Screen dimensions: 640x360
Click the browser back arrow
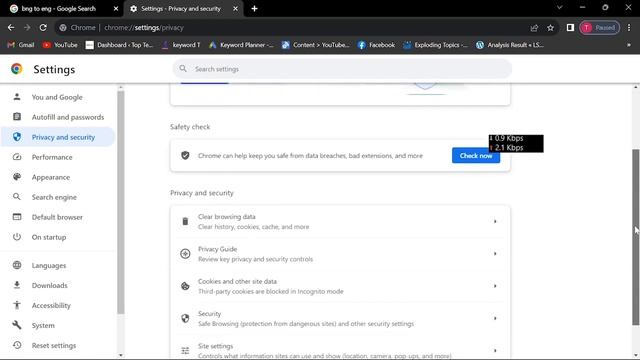click(x=11, y=28)
